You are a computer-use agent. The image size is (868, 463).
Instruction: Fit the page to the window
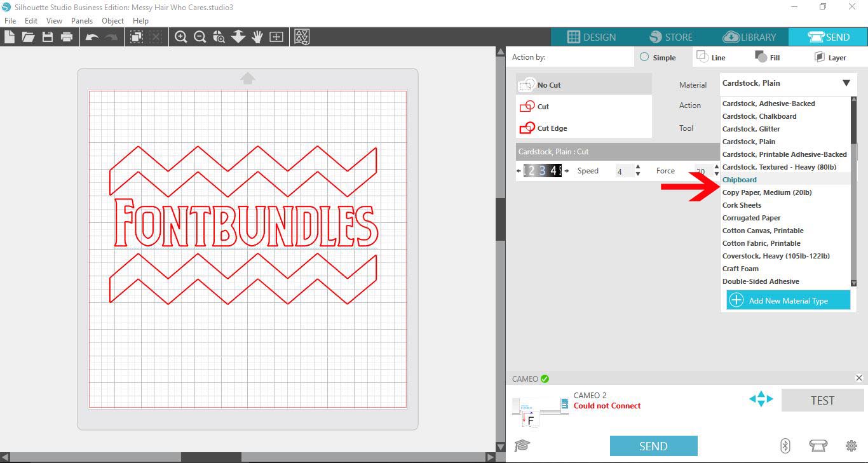276,37
